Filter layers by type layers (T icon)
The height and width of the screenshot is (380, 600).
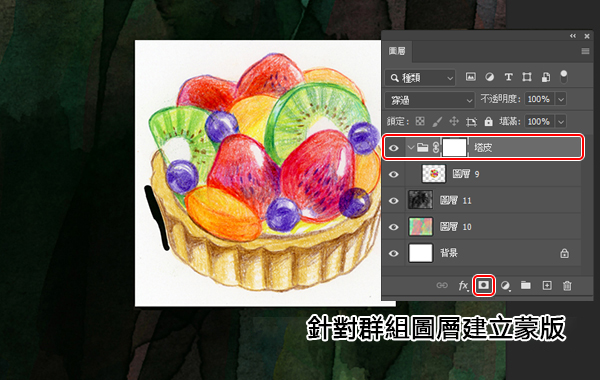pyautogui.click(x=508, y=77)
